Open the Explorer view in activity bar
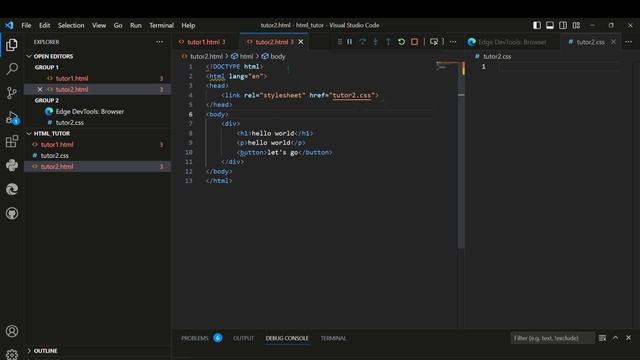 [12, 45]
